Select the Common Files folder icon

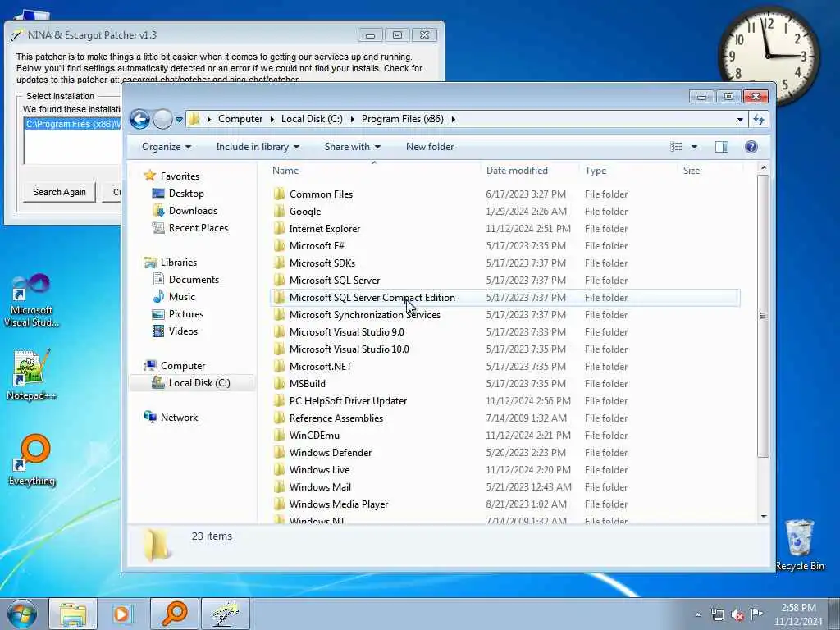click(x=279, y=194)
